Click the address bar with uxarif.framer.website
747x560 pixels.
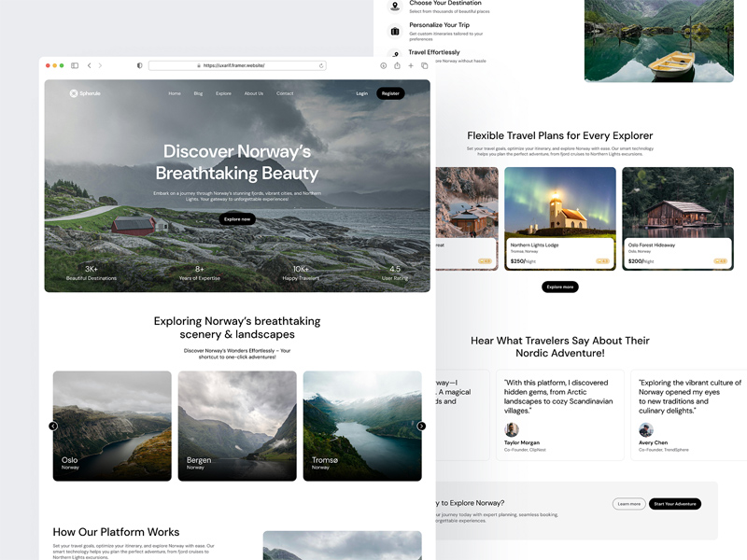point(237,65)
